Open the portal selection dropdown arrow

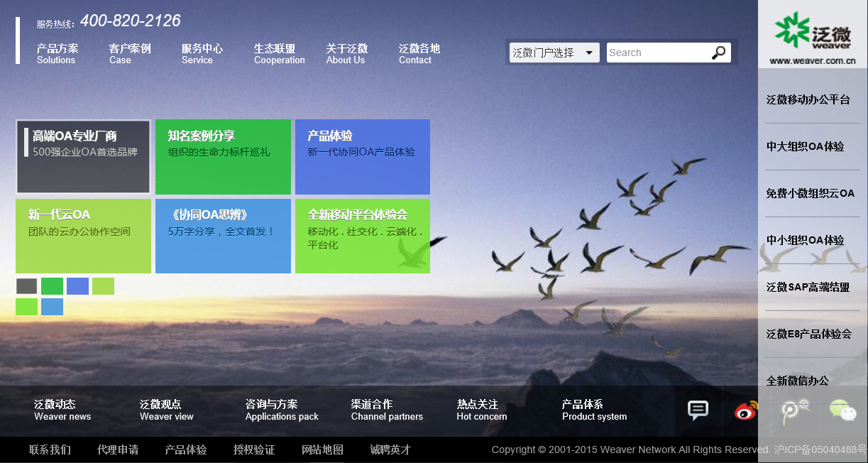pos(590,52)
